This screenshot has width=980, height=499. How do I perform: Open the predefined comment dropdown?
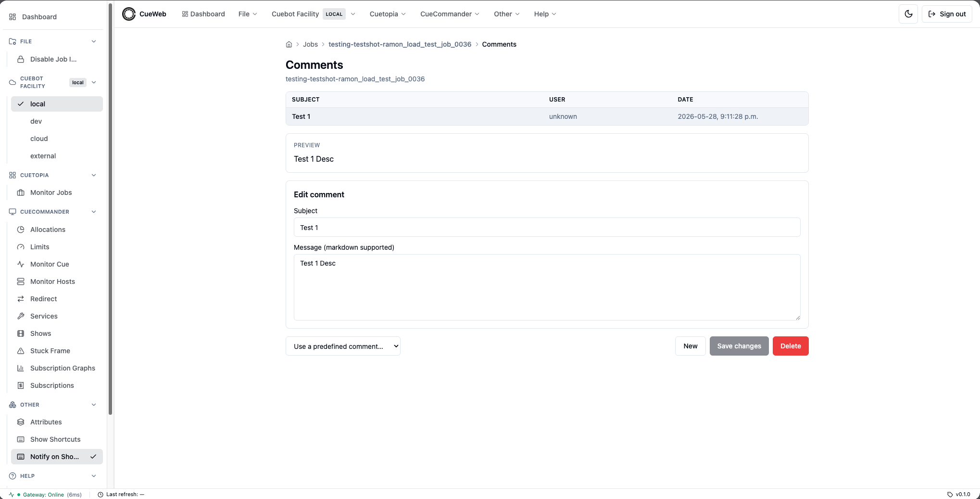(343, 346)
